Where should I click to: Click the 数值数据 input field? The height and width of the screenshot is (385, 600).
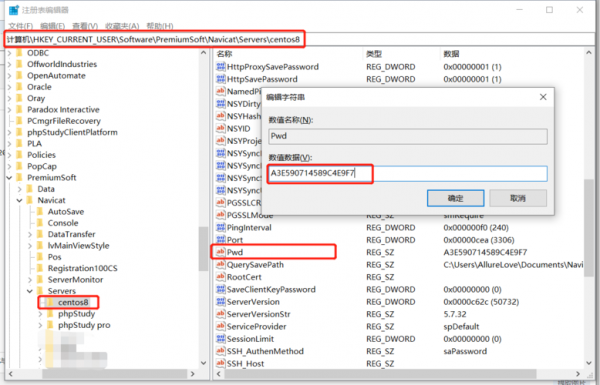click(x=408, y=173)
